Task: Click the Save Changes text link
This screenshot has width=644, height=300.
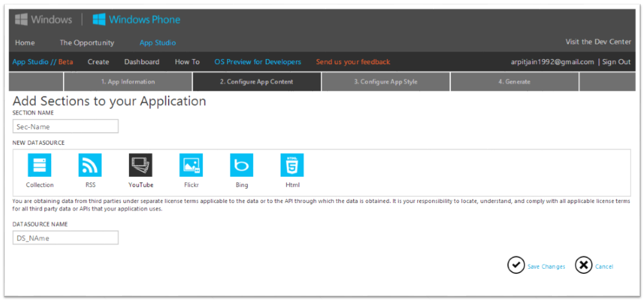Action: tap(546, 267)
